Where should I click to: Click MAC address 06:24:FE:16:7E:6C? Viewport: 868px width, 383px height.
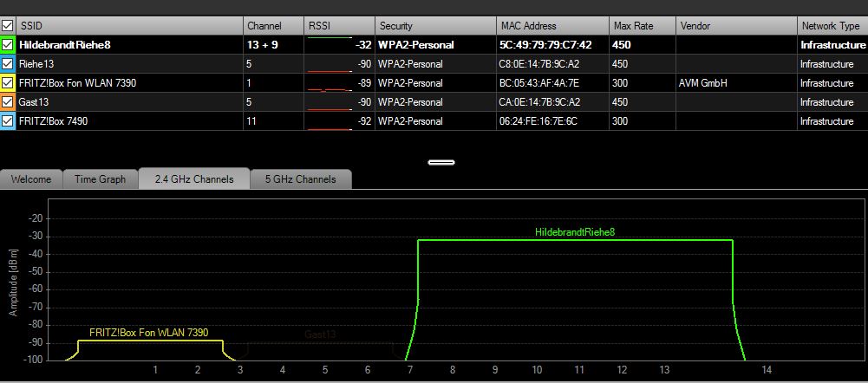pos(538,120)
